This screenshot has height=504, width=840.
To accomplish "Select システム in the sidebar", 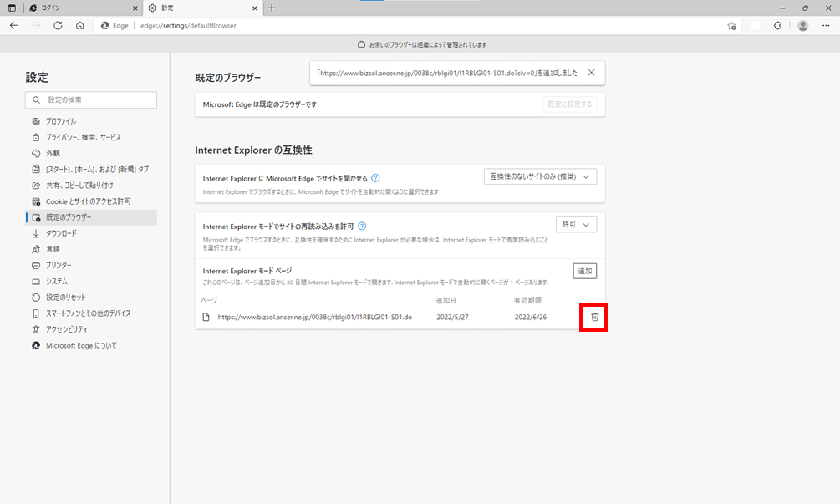I will point(91,281).
